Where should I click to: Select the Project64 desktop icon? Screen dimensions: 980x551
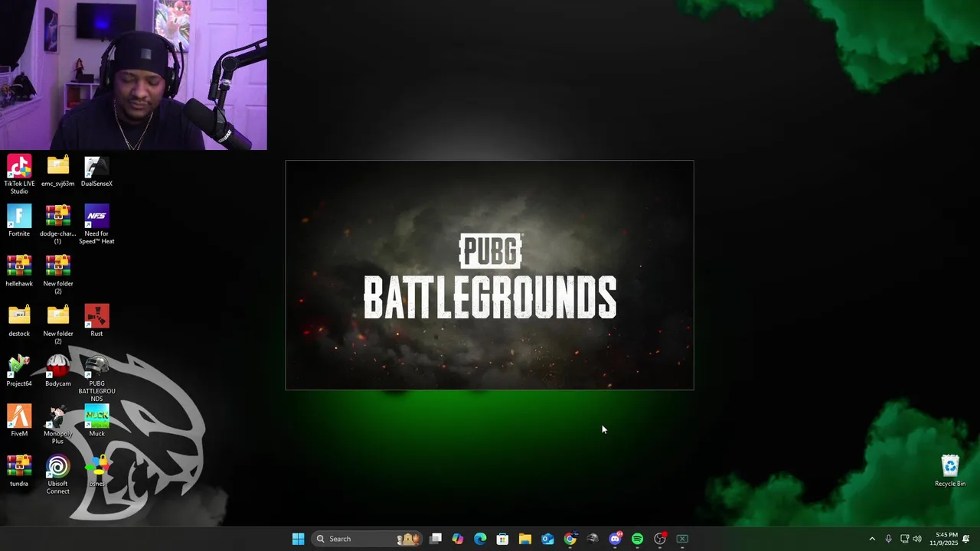(x=19, y=371)
